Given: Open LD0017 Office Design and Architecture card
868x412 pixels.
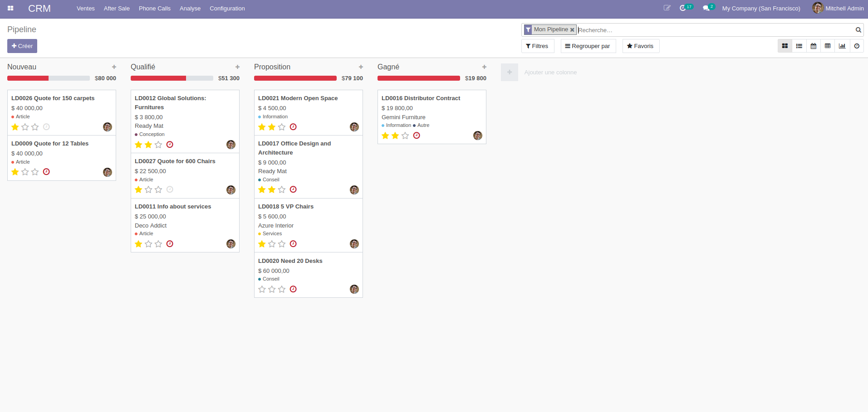Looking at the screenshot, I should click(x=309, y=167).
